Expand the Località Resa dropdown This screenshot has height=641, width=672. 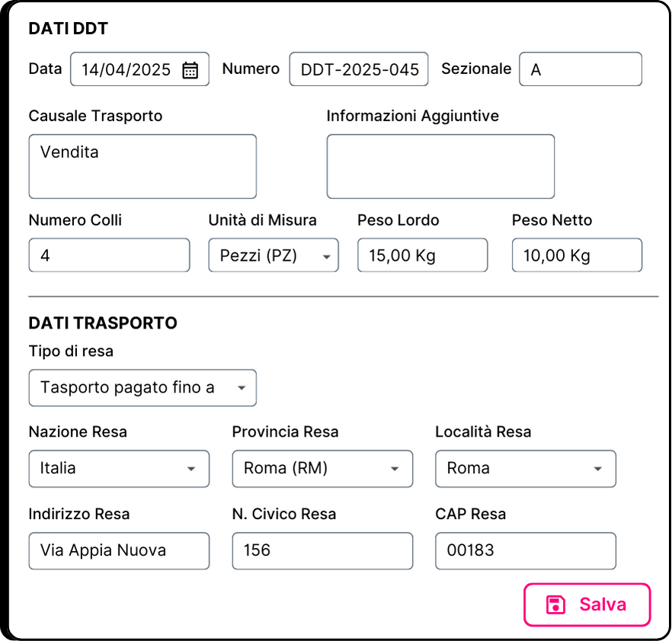pos(526,469)
